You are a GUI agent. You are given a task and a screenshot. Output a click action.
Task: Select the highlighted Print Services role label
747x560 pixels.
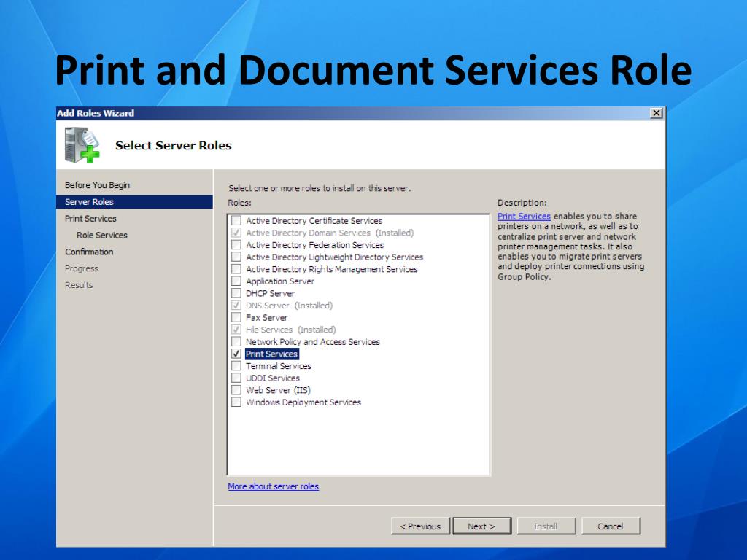point(271,354)
